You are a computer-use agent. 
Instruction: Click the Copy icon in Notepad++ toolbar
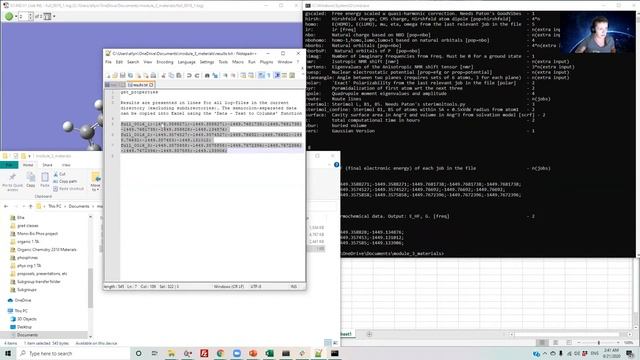(x=171, y=76)
